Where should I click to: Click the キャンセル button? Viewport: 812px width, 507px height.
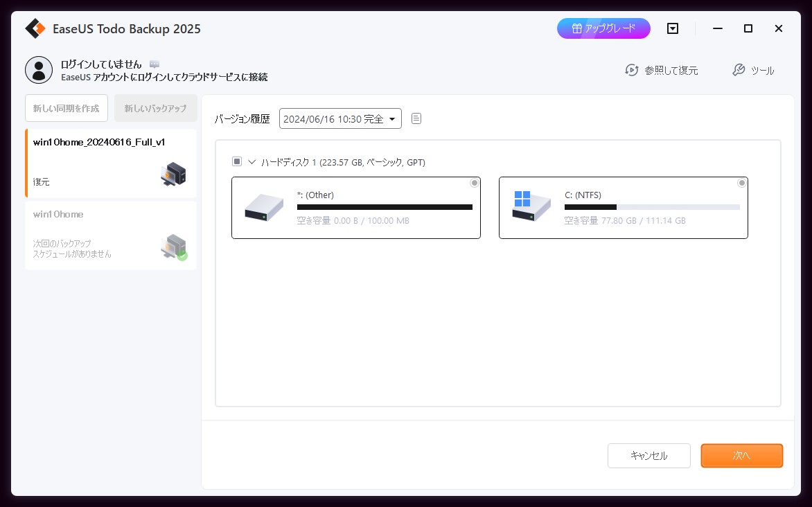click(x=649, y=456)
